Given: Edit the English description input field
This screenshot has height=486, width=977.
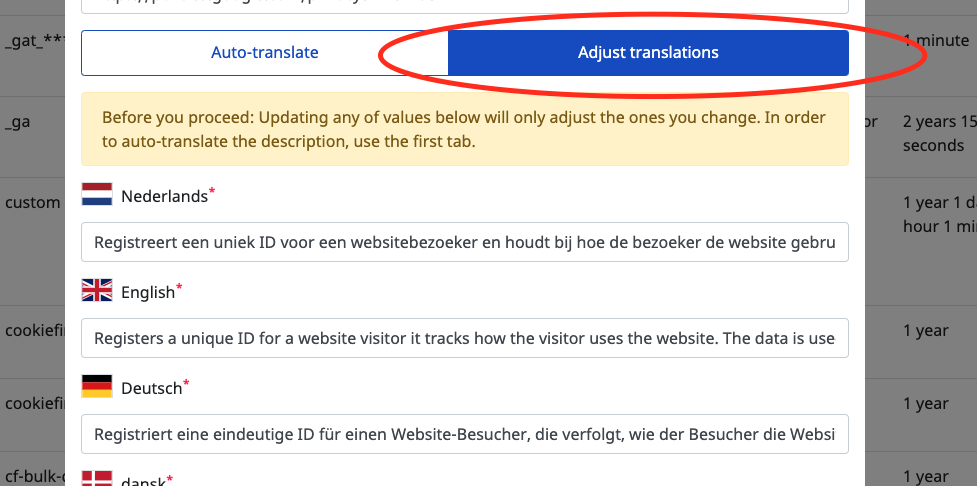Looking at the screenshot, I should [x=465, y=338].
